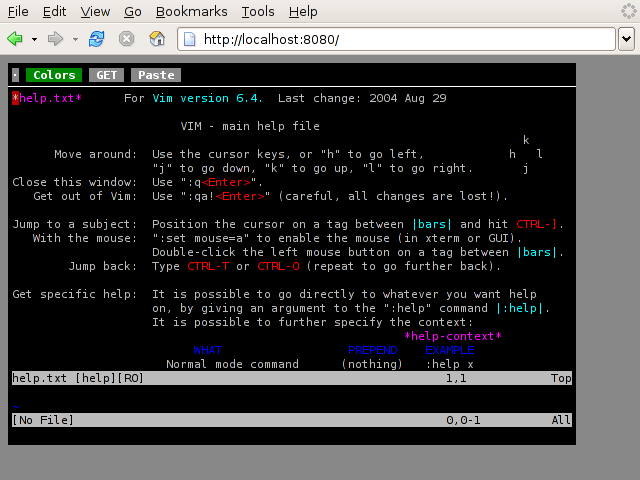Image resolution: width=640 pixels, height=480 pixels.
Task: Open the Tools menu
Action: click(x=258, y=12)
